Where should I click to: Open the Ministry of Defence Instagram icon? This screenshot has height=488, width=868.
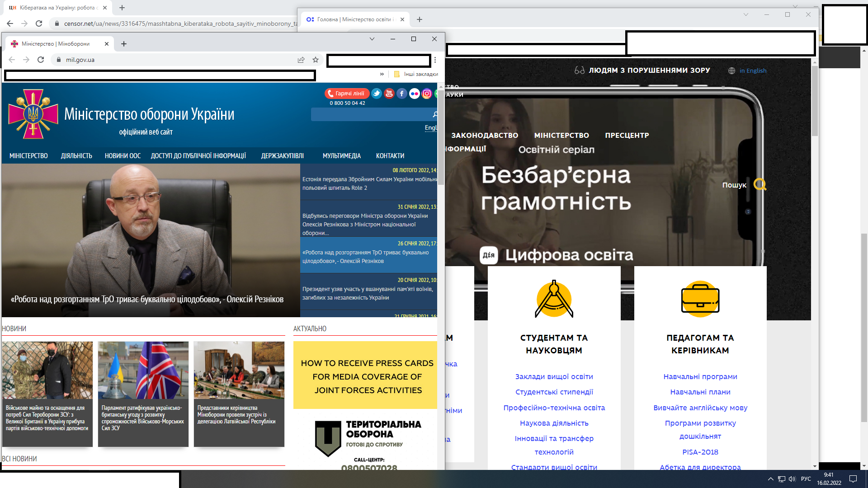coord(427,94)
